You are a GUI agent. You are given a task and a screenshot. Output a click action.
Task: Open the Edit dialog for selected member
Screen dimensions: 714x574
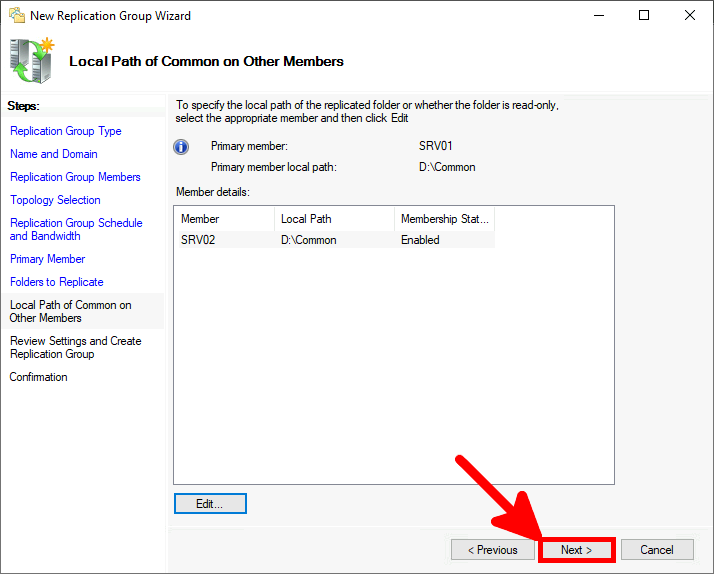tap(210, 504)
